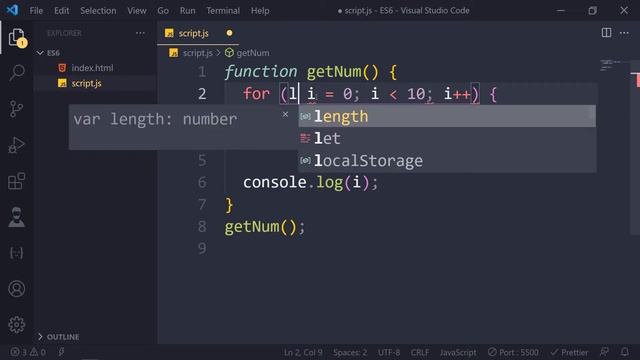The image size is (640, 360).
Task: Click Prettier in status bar
Action: click(569, 352)
